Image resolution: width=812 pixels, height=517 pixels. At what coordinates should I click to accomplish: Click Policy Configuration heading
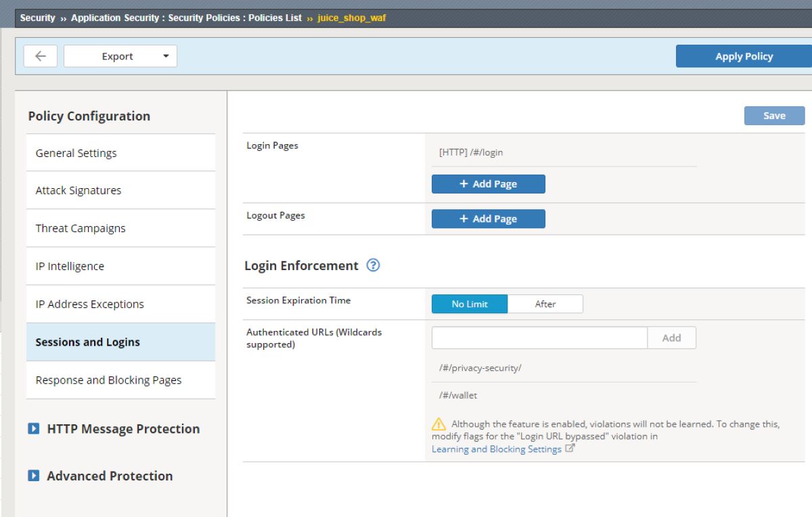[x=89, y=116]
